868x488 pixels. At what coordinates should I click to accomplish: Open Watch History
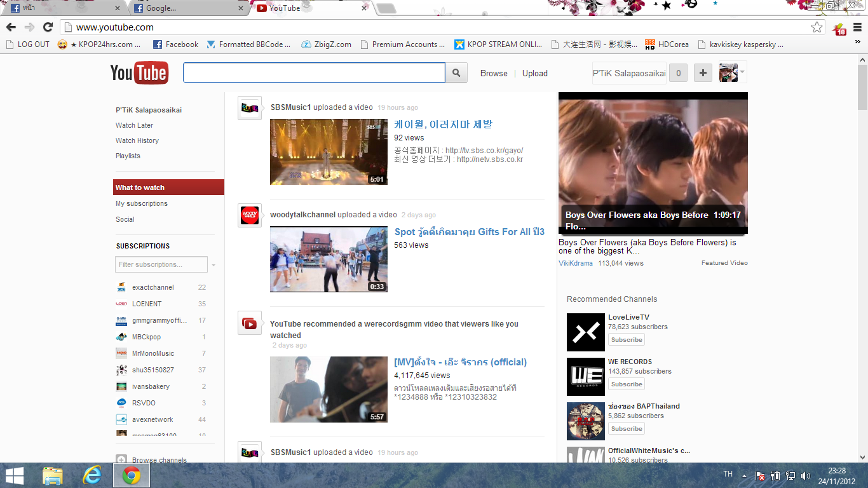(137, 140)
